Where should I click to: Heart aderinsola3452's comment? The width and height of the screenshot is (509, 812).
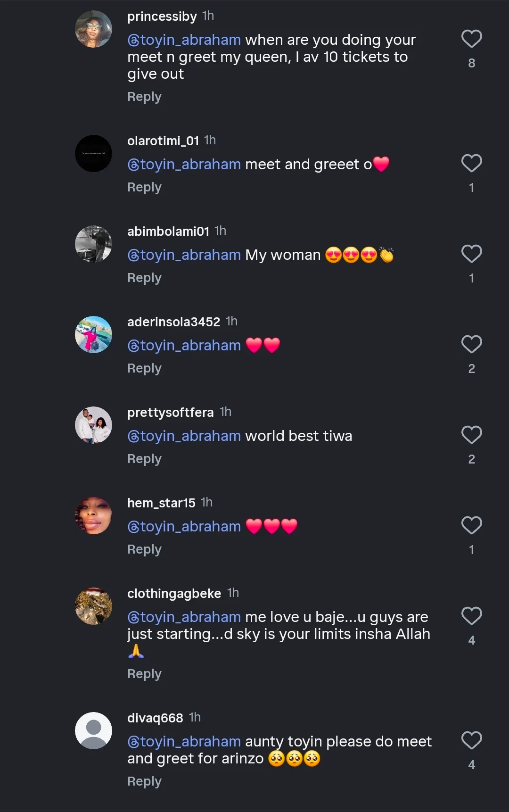(x=471, y=345)
